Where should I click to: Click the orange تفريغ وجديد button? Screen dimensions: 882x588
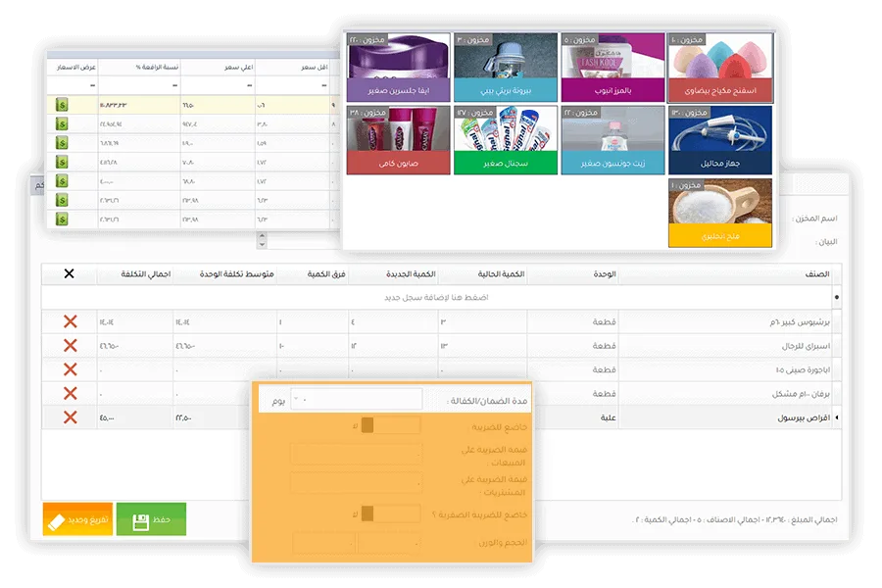coord(77,519)
